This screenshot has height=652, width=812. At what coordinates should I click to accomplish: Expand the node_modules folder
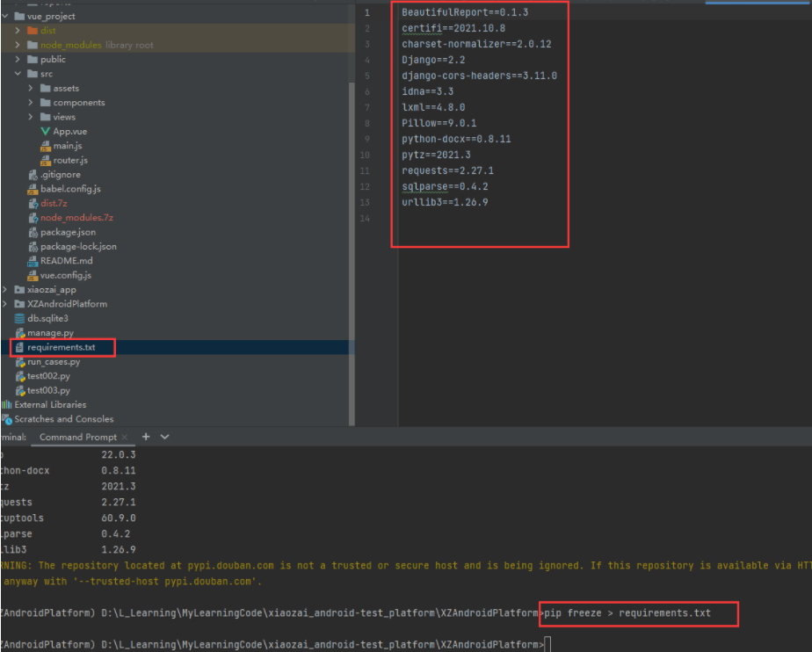(18, 45)
